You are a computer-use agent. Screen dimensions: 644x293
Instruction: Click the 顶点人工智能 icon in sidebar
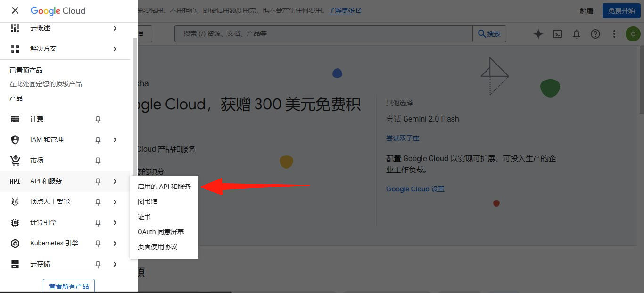tap(15, 202)
